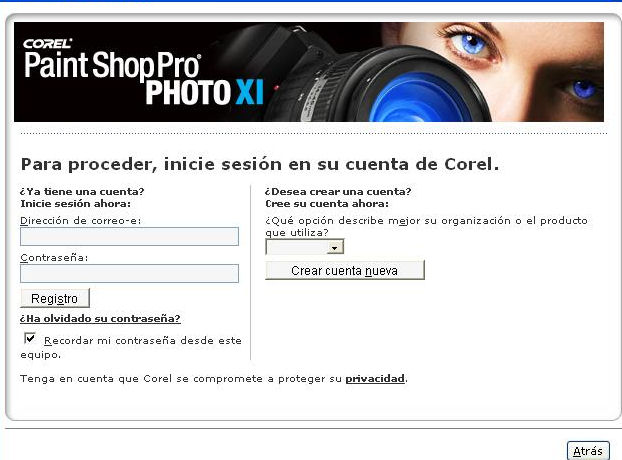Focus the Contraseña password field
Viewport: 622px width, 460px height.
coord(129,273)
